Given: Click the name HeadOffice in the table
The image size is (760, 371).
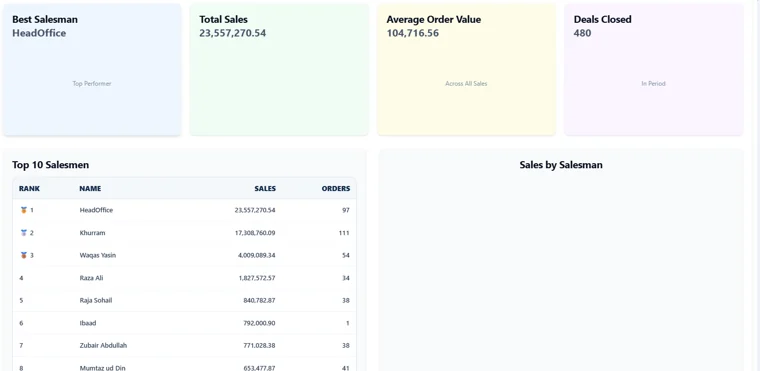Looking at the screenshot, I should click(96, 210).
